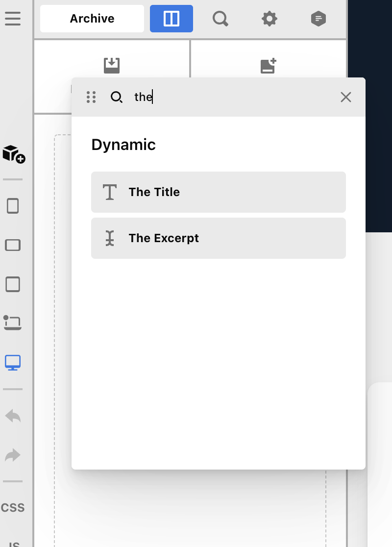Switch to laptop viewport preview
The image size is (392, 547).
click(13, 323)
